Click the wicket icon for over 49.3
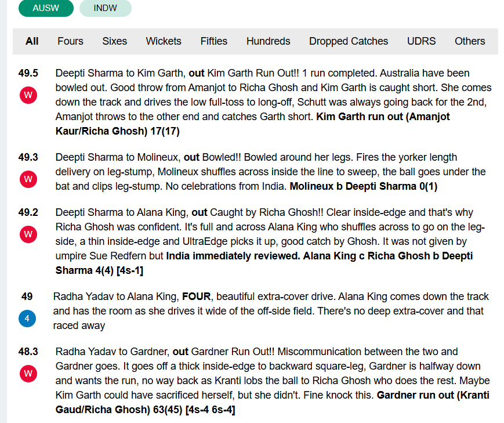 (x=28, y=179)
